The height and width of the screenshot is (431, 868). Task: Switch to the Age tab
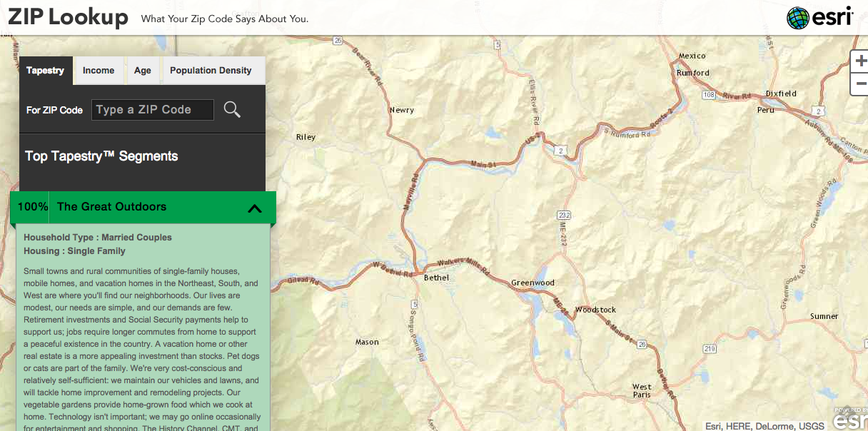(142, 70)
